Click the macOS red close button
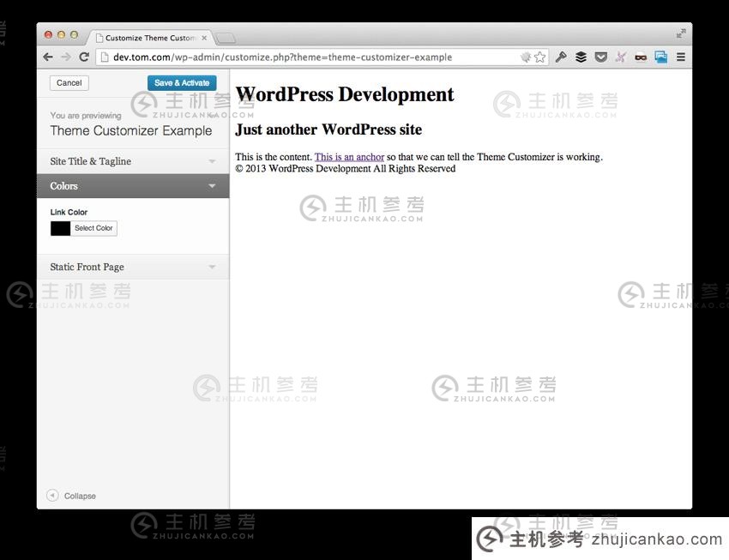 pyautogui.click(x=48, y=35)
